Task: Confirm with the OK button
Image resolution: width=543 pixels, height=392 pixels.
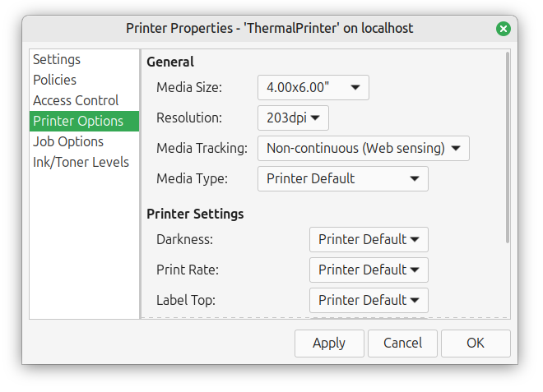Action: (x=476, y=344)
